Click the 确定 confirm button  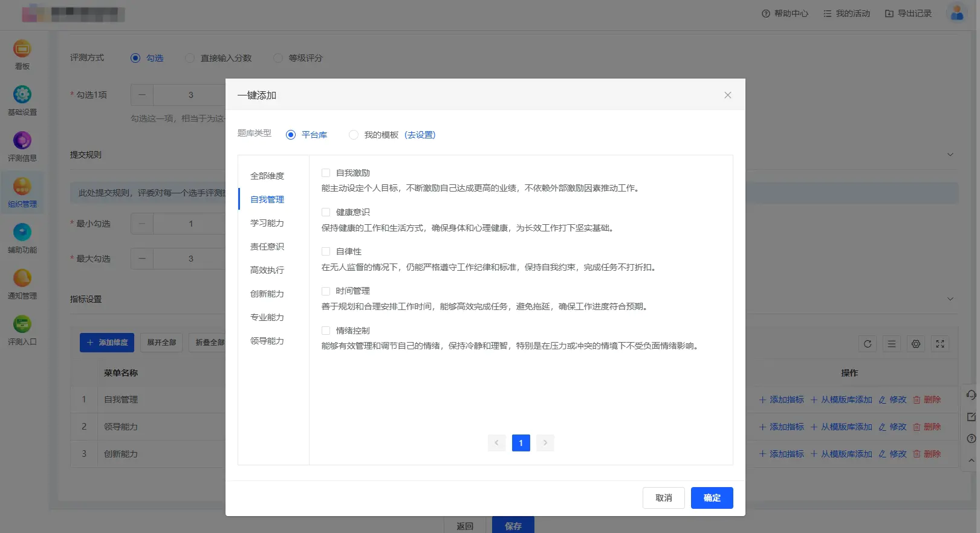(x=712, y=498)
